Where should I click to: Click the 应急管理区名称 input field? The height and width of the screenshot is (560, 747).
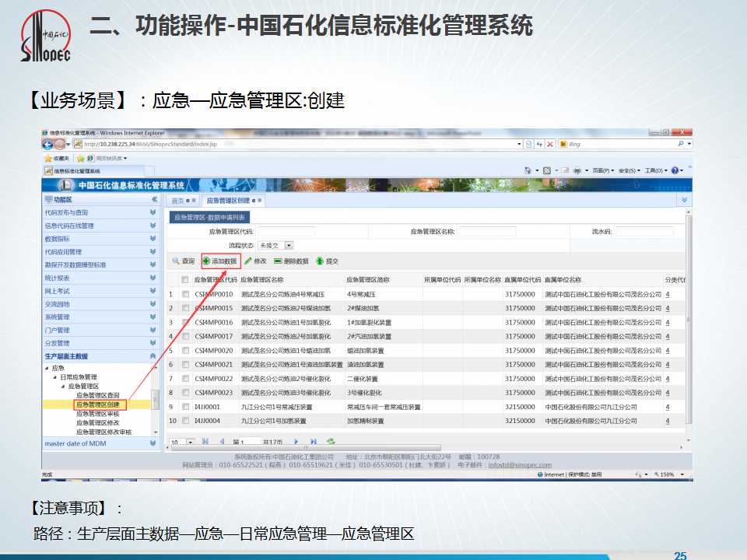click(x=487, y=232)
